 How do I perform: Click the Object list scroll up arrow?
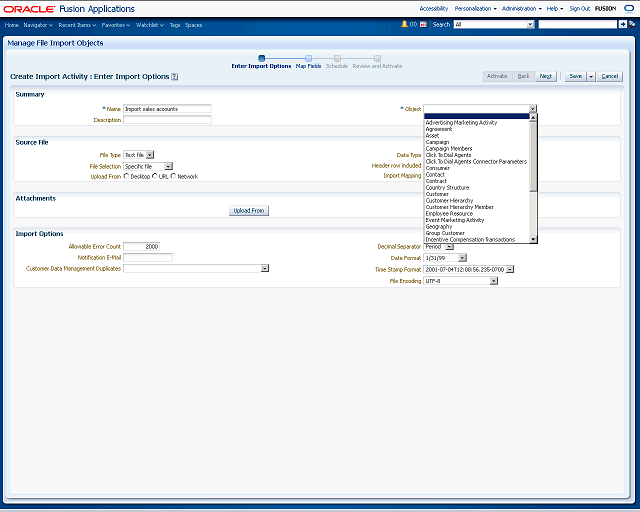(x=533, y=118)
